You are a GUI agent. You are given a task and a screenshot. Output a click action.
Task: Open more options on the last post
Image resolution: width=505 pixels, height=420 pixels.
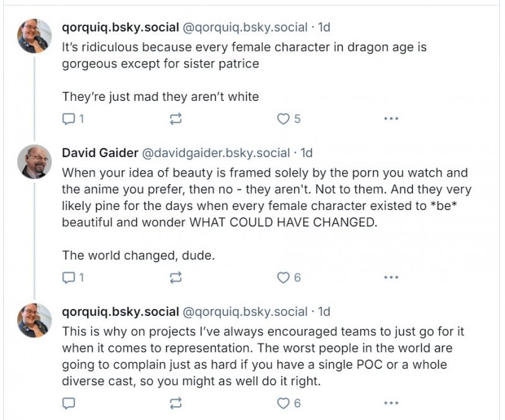tap(391, 403)
